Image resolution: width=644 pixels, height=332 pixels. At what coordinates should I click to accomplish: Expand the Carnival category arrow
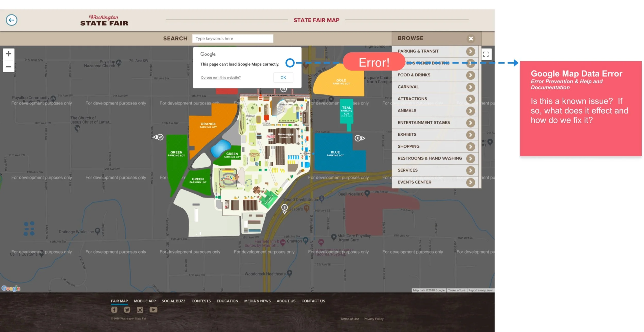(470, 87)
